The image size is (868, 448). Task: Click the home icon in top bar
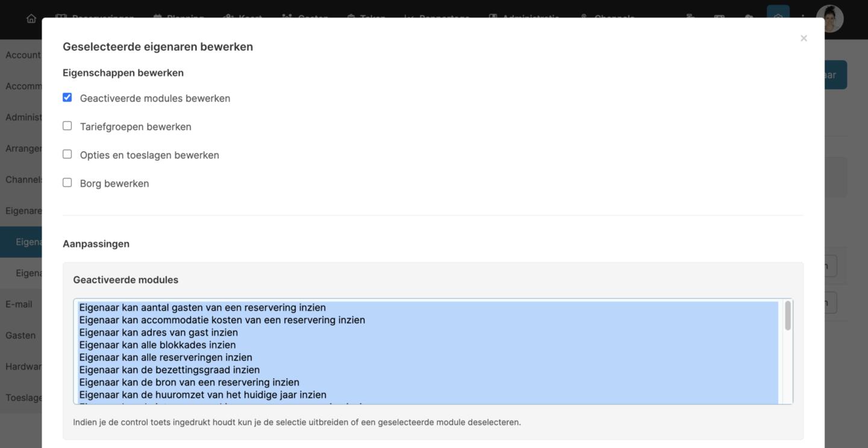click(31, 19)
